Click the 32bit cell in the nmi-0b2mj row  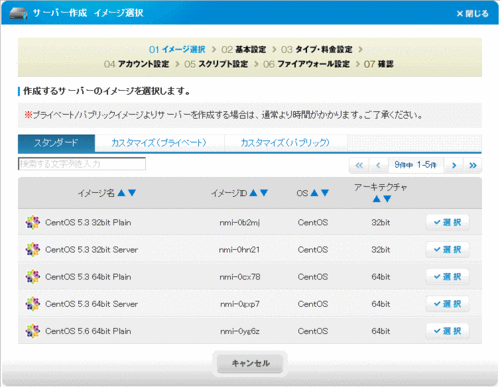[381, 223]
